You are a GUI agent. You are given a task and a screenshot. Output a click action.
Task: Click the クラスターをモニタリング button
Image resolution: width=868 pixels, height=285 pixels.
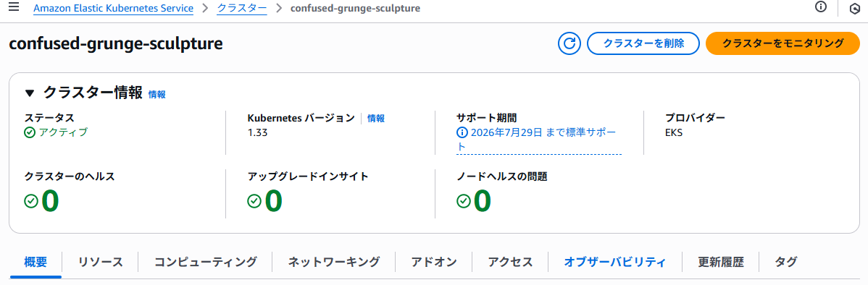783,43
